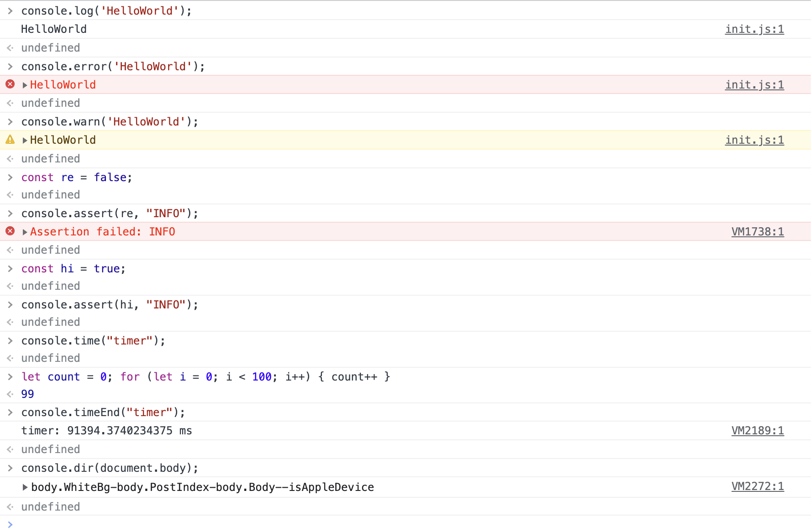The height and width of the screenshot is (532, 811).
Task: Click the red HelloWorld error text
Action: tap(63, 85)
